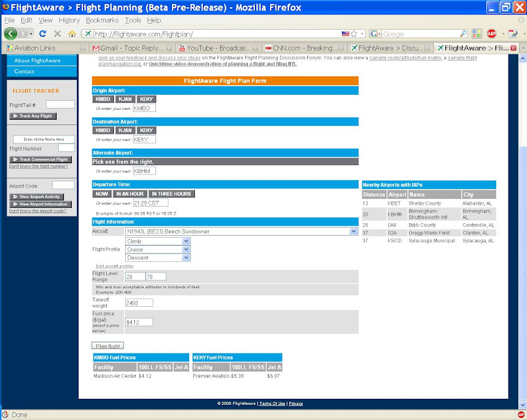Click the browser Back arrow button
This screenshot has height=420, width=527.
(x=11, y=34)
